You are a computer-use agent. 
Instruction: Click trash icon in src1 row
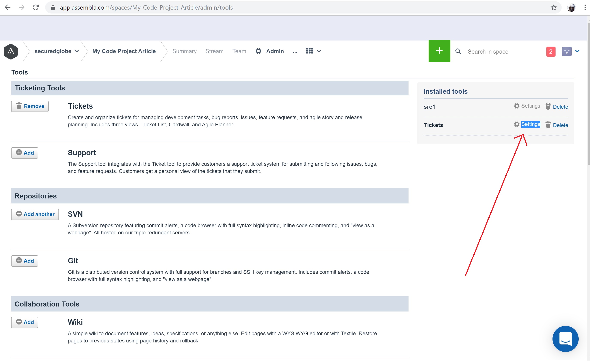point(548,106)
